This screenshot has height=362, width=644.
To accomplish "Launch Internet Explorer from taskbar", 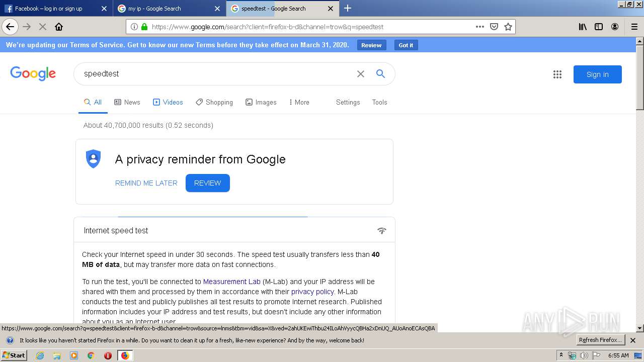I will coord(40,355).
